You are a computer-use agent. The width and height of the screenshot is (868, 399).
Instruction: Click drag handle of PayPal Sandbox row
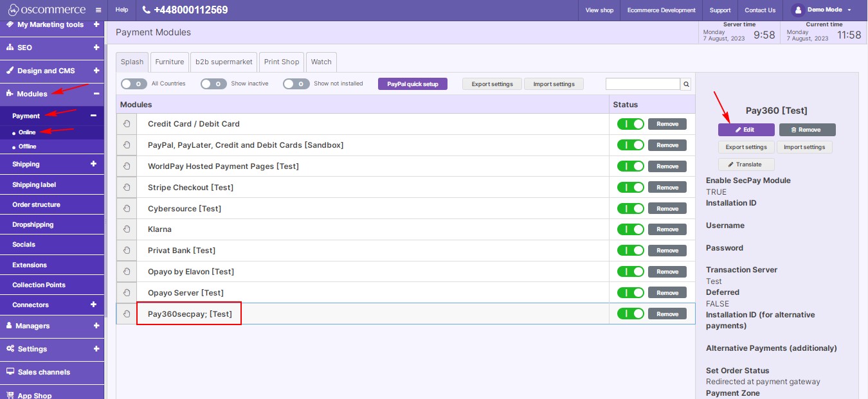click(127, 145)
